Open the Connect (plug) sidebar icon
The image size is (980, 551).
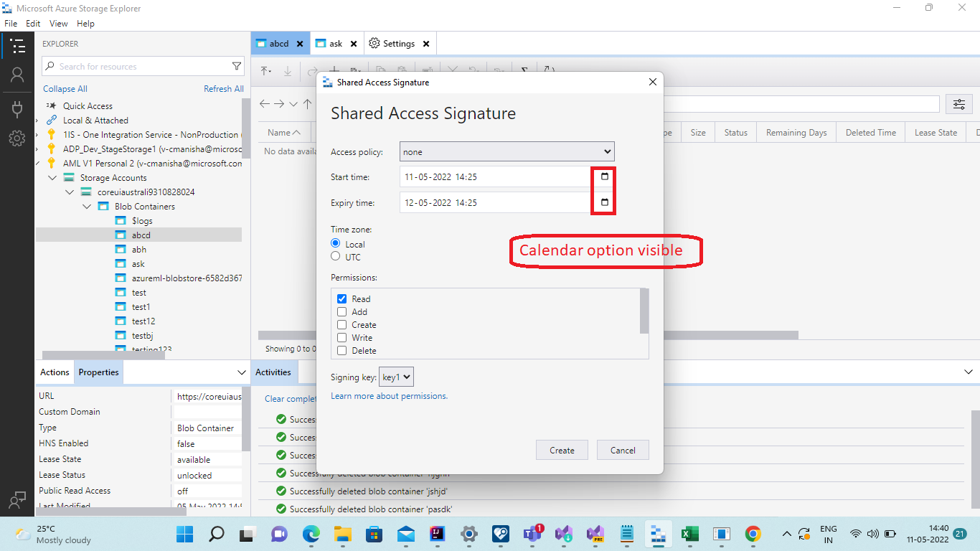(x=18, y=108)
